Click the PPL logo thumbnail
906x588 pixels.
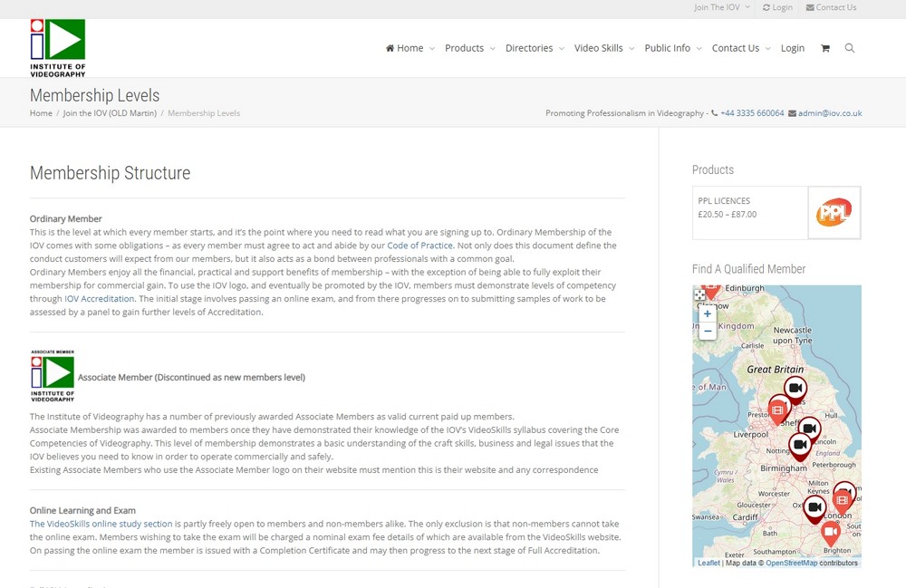[x=834, y=213]
